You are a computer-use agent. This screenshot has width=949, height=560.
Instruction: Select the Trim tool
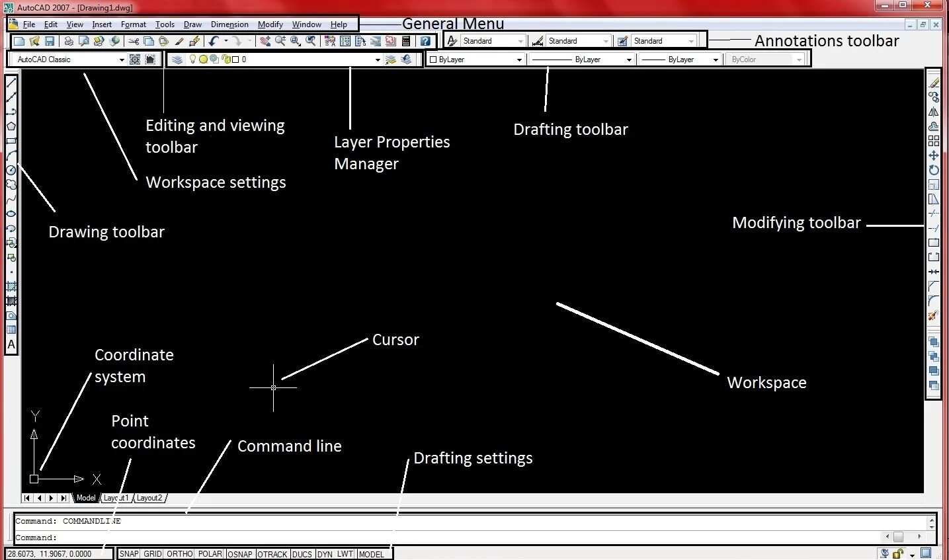tap(934, 214)
